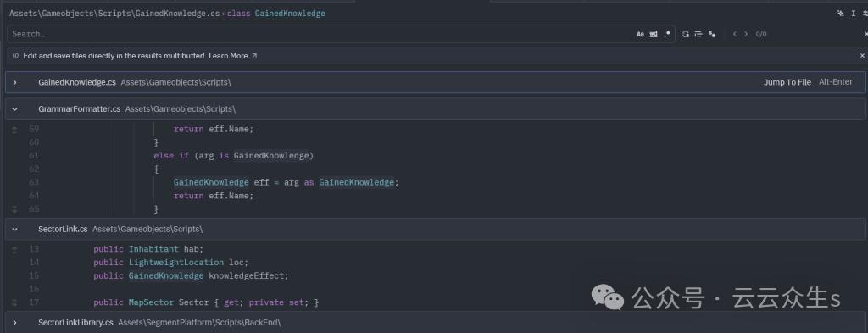Click 'public Inhabitant hab;' code line
This screenshot has height=333, width=868.
click(x=148, y=249)
